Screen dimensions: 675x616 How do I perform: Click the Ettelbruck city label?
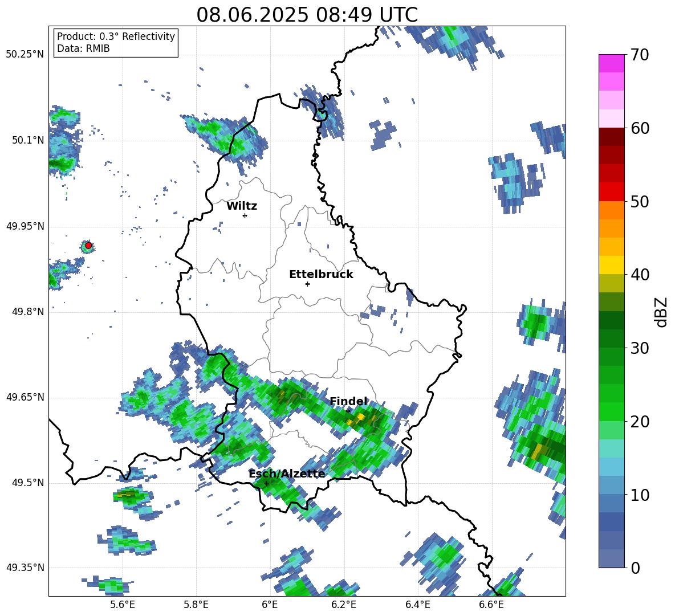321,275
